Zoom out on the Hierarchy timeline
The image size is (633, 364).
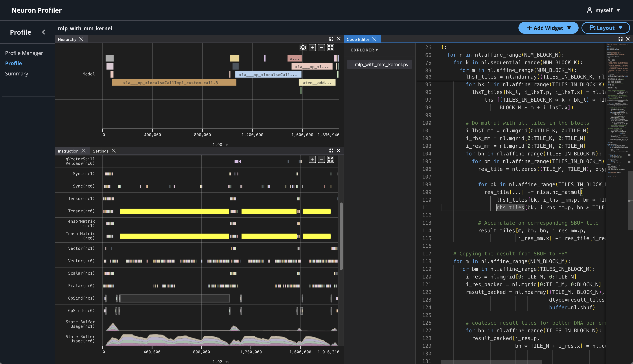(x=321, y=47)
